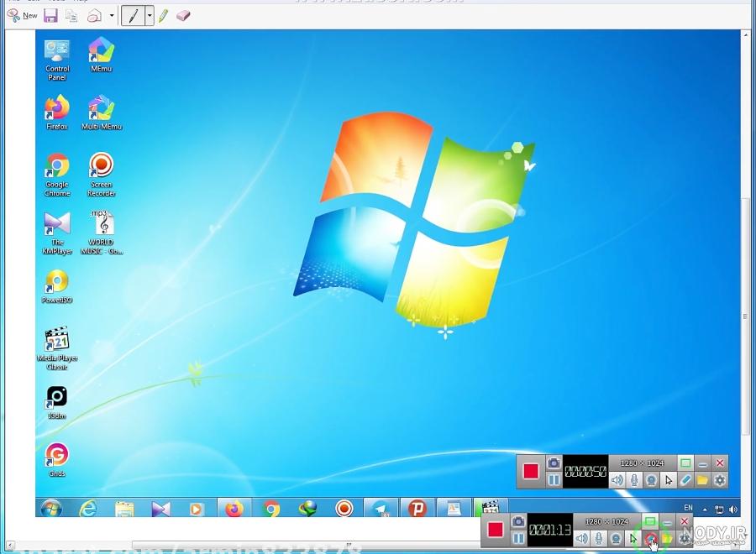Click green region-select button on 00:00:50 recorder
Image resolution: width=756 pixels, height=554 pixels.
coord(685,463)
